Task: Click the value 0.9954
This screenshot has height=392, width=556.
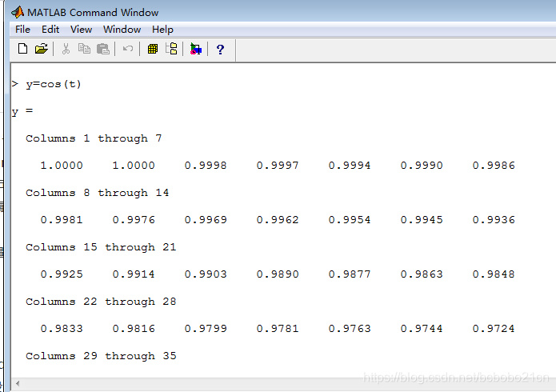Action: [x=350, y=220]
